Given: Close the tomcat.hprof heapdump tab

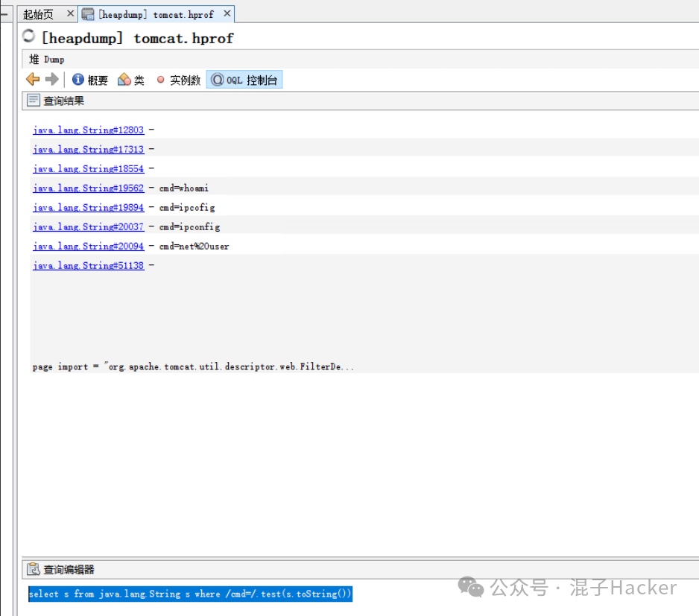Looking at the screenshot, I should click(x=227, y=14).
